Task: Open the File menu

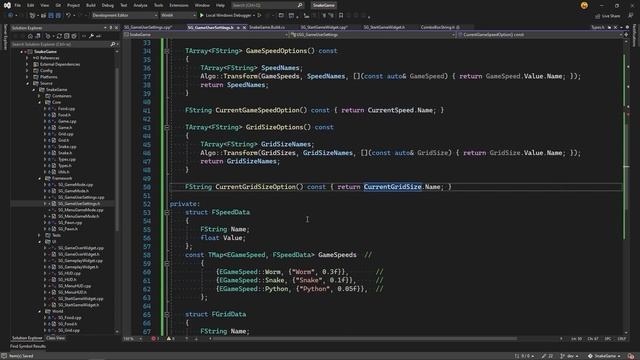Action: click(18, 5)
